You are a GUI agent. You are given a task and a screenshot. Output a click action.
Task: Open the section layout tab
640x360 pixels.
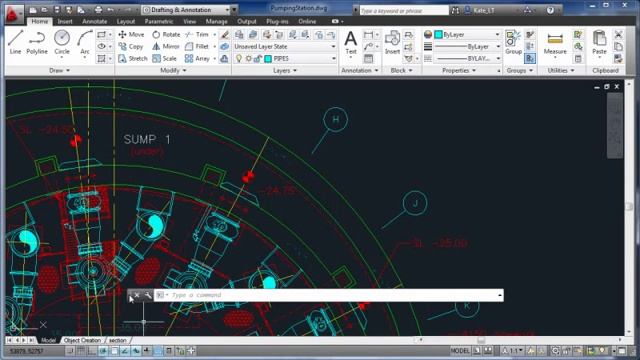coord(118,340)
